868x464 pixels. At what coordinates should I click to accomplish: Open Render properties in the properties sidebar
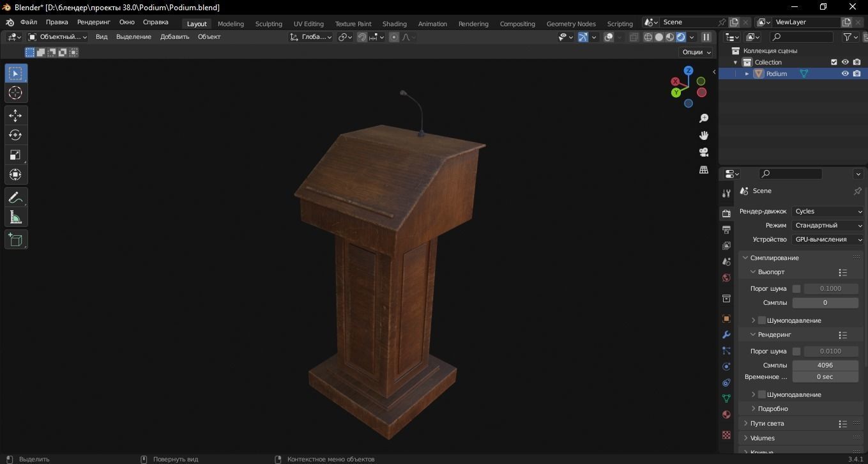726,213
